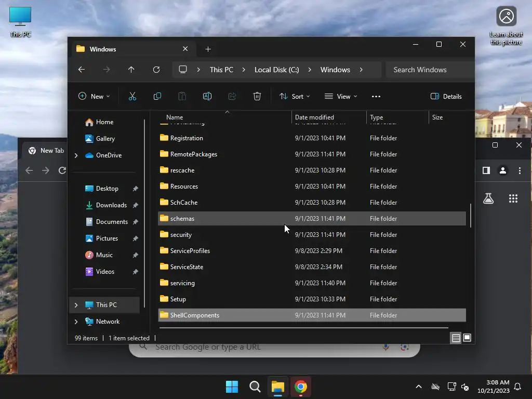
Task: Click Local Disk (C:) breadcrumb
Action: point(276,70)
